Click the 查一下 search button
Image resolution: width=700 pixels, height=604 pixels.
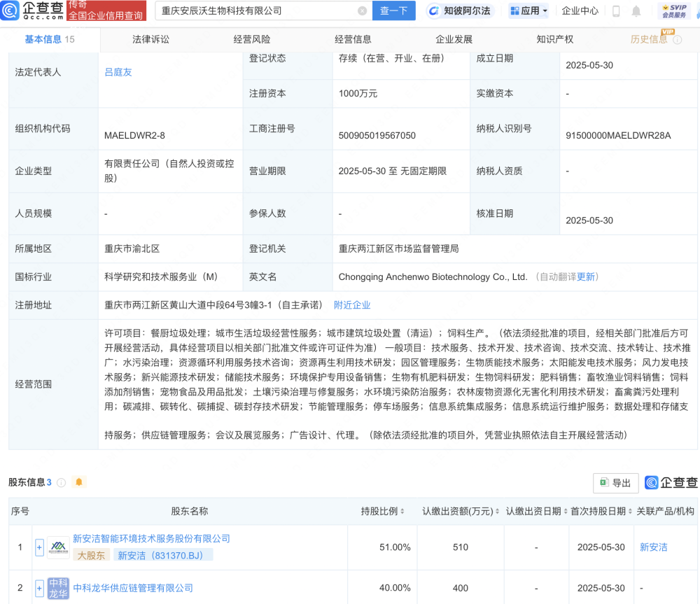[393, 10]
